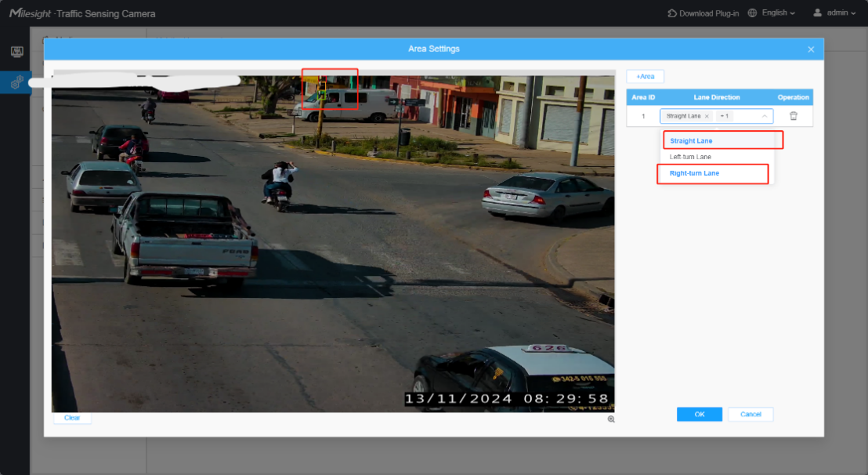Close the Area Settings dialog
868x475 pixels.
pos(811,49)
